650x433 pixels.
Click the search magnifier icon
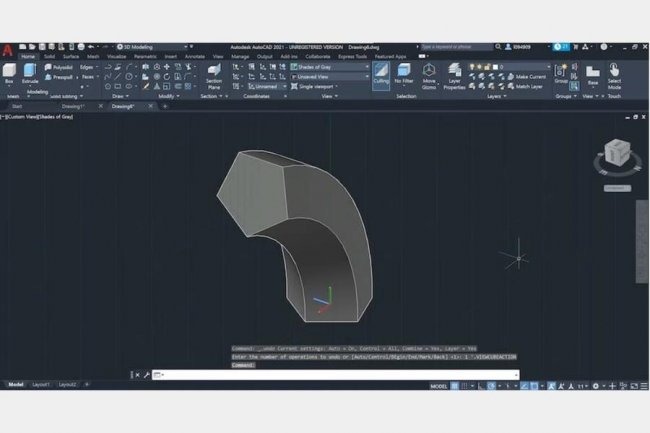tap(498, 47)
